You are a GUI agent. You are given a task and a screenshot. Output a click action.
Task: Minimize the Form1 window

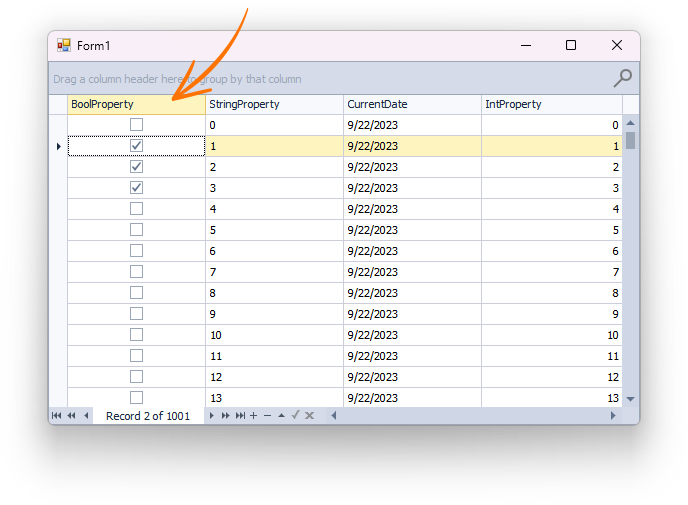(526, 45)
